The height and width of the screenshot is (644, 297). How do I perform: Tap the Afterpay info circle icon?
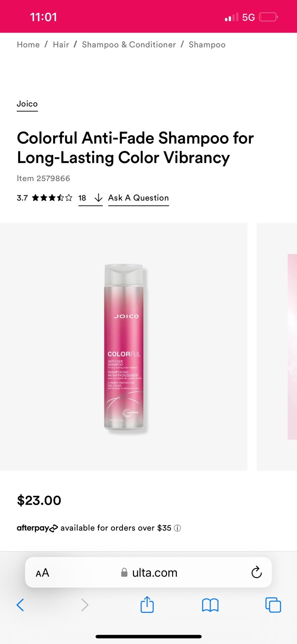tap(177, 528)
